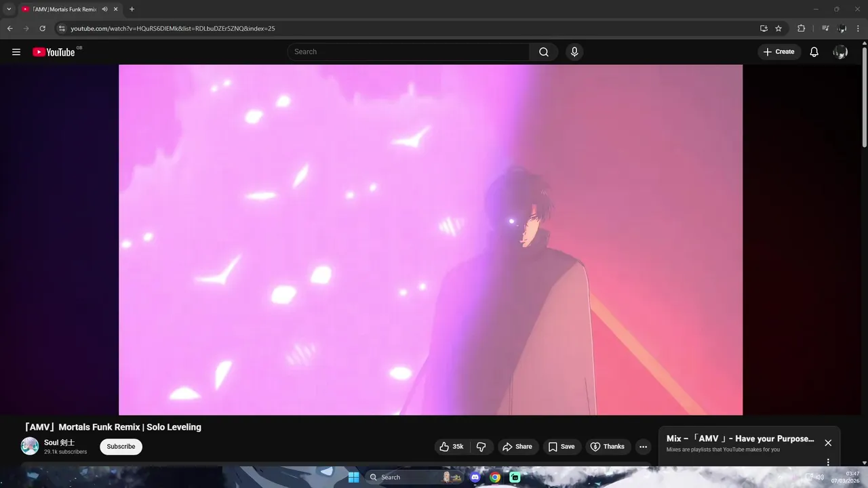
Task: Reload the page
Action: point(42,28)
